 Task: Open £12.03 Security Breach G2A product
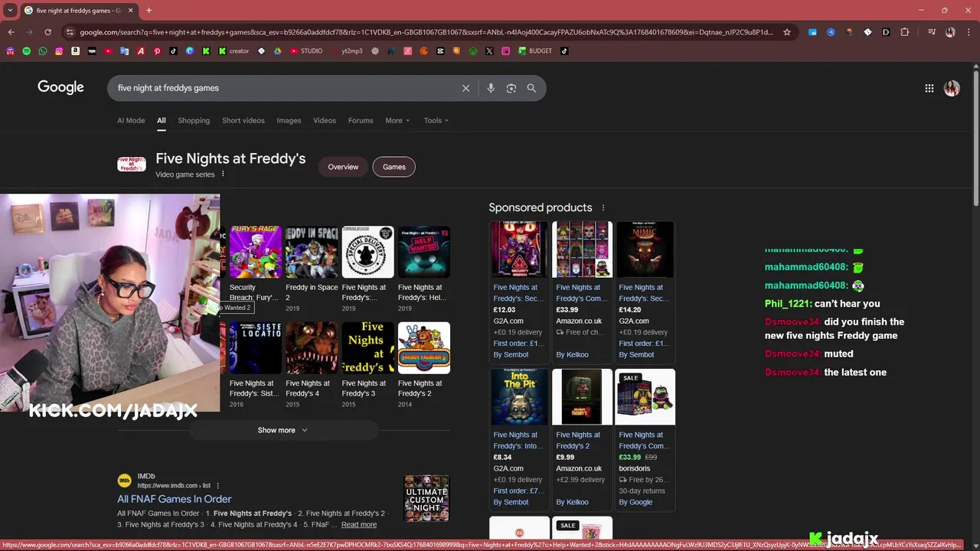(x=519, y=291)
